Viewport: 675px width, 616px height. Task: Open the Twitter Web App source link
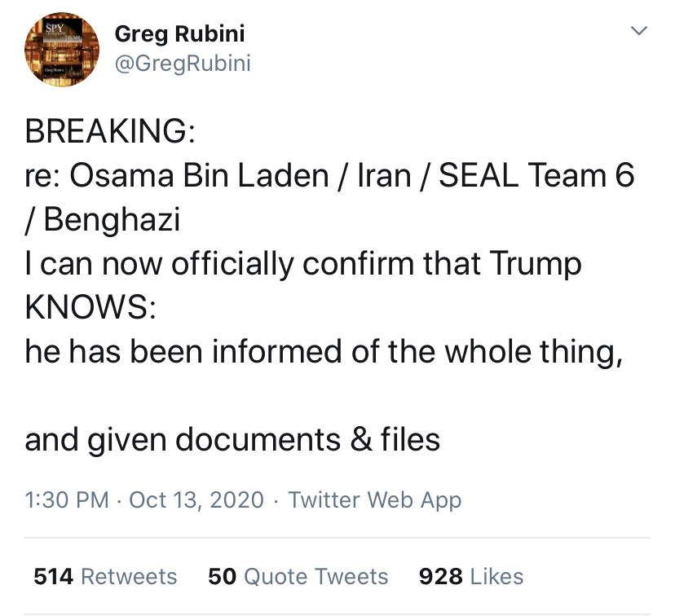tap(375, 499)
